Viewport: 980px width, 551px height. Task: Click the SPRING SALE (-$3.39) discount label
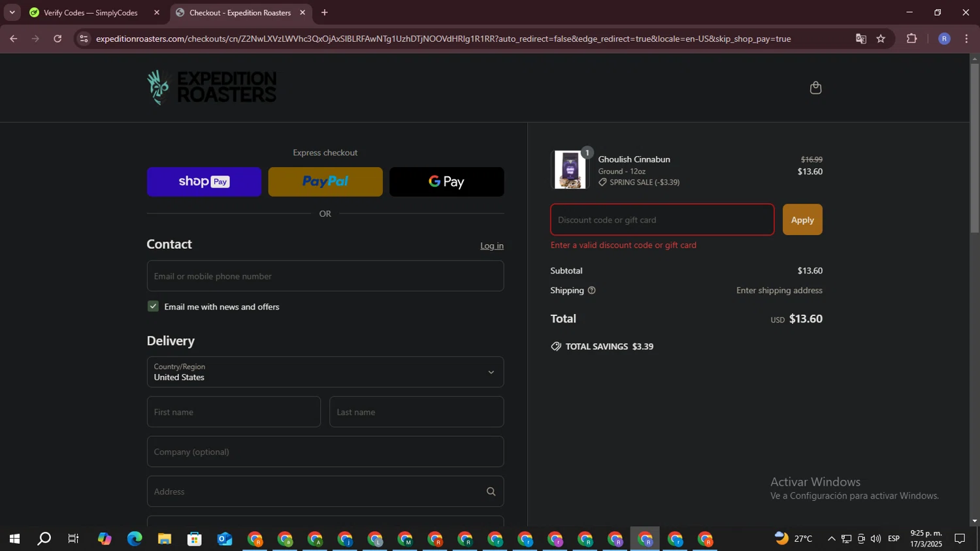(644, 183)
